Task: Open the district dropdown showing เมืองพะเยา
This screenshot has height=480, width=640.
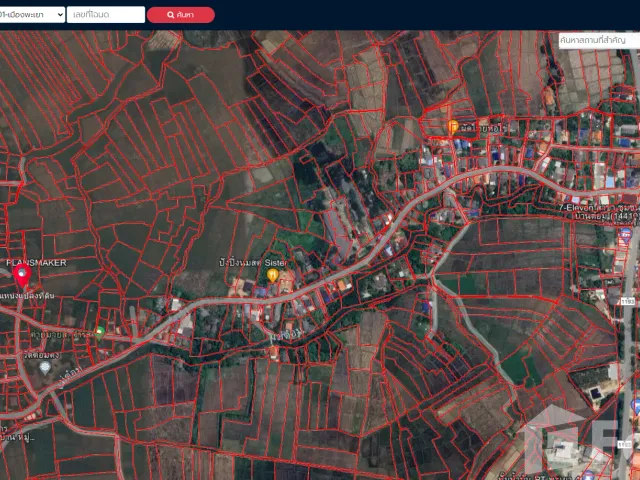Action: click(x=32, y=15)
